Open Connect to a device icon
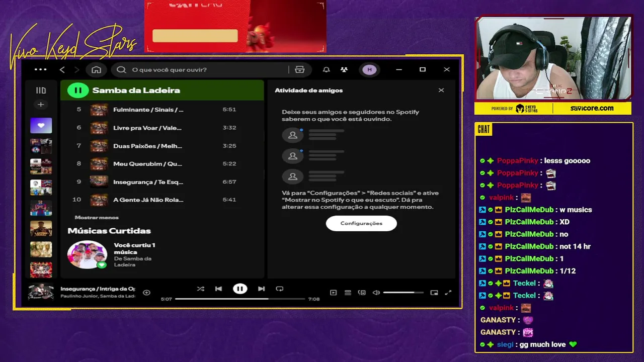 coord(362,293)
